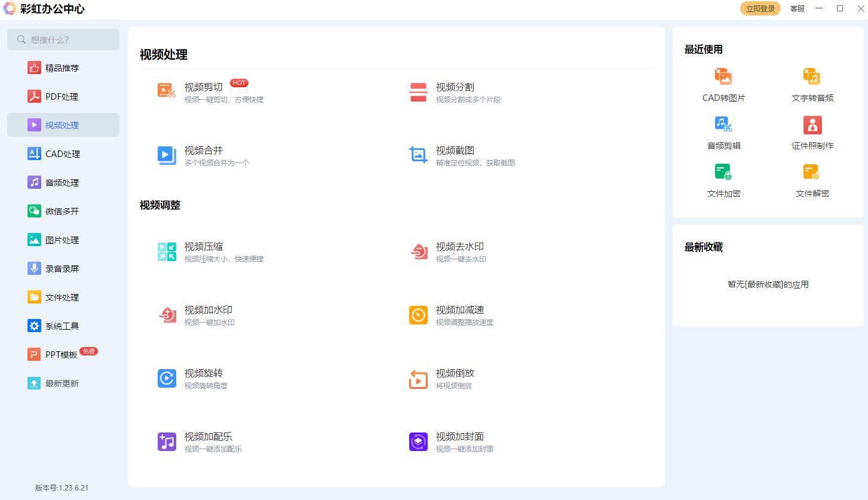Focus the 想搜什么 search box

pos(63,39)
